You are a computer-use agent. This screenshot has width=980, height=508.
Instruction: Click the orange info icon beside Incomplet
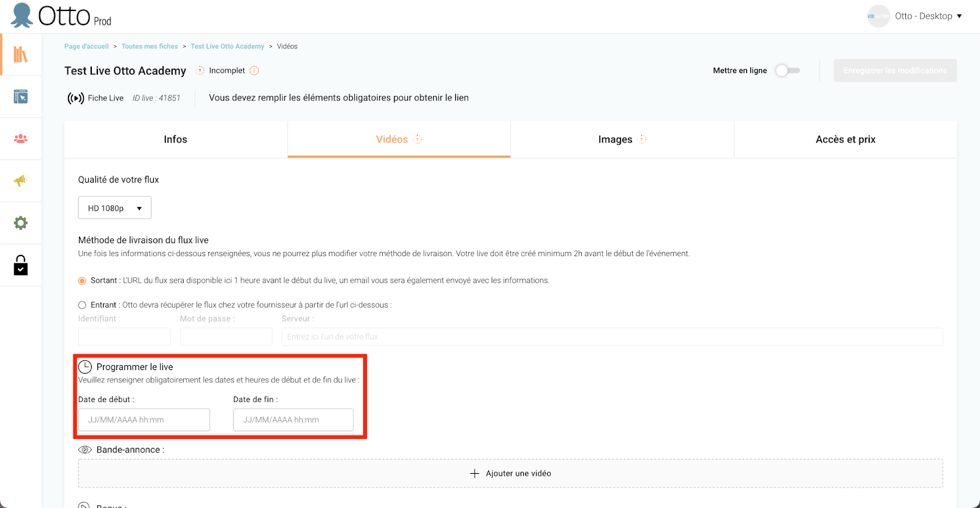coord(254,70)
